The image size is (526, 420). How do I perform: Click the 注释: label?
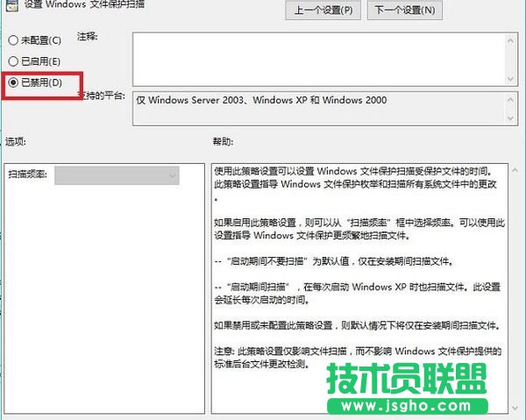(x=87, y=36)
